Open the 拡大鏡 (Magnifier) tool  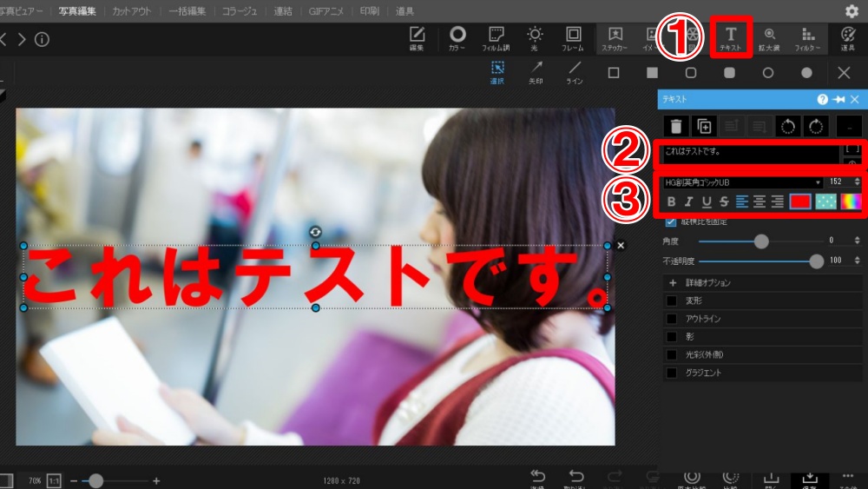769,38
